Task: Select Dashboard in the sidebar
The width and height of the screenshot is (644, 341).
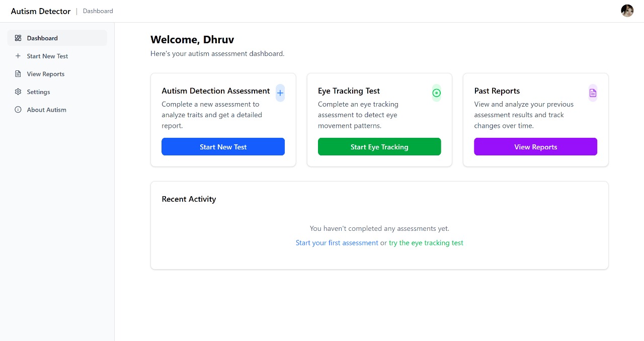Action: point(57,38)
